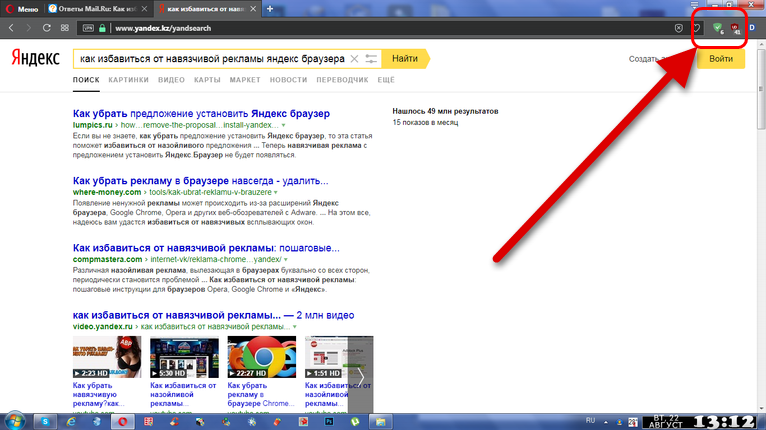Open the Windows Start button

pyautogui.click(x=15, y=421)
